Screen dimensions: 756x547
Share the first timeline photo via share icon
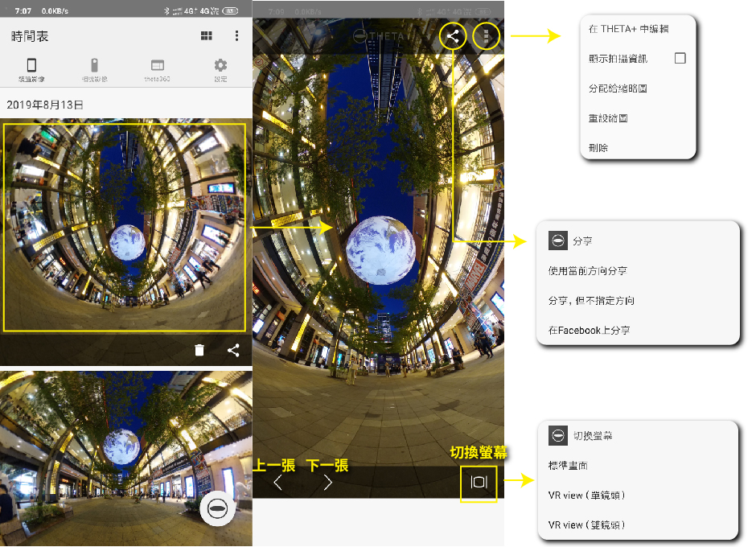(233, 350)
